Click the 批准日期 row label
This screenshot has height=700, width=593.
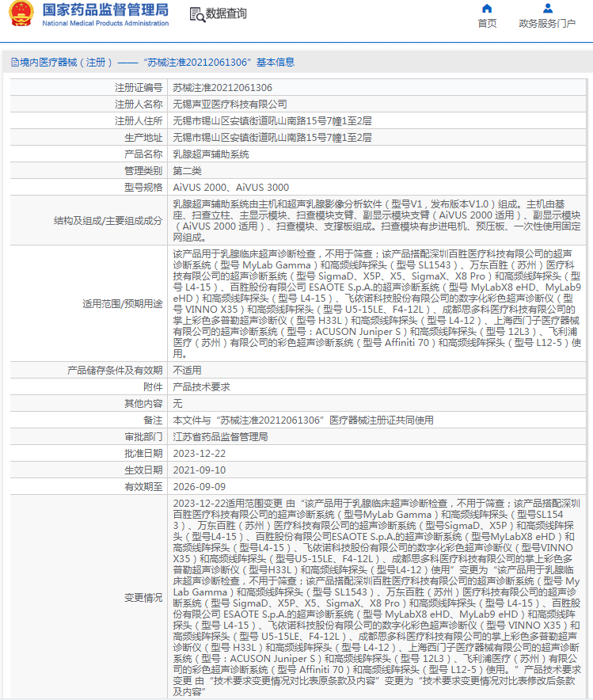pyautogui.click(x=143, y=454)
